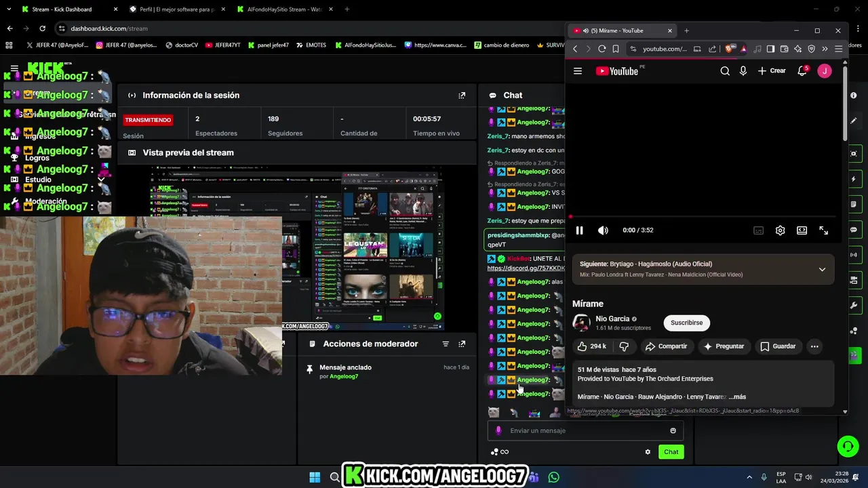
Task: Open Nio Garcia channel avatar
Action: (581, 323)
